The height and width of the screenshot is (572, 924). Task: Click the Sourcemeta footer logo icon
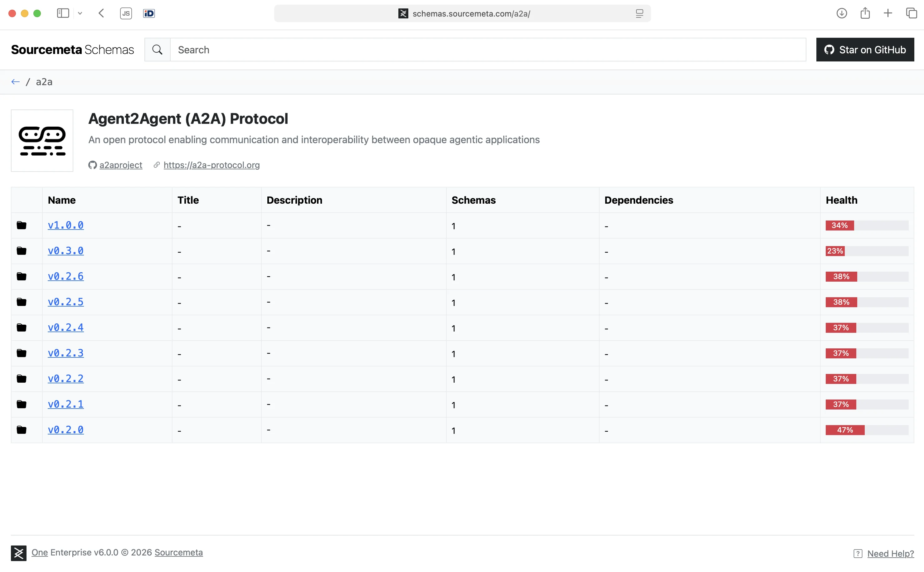coord(18,553)
